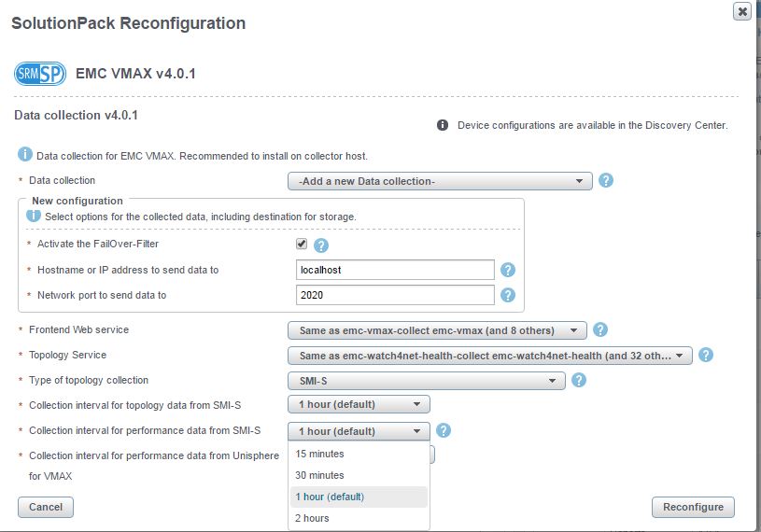Viewport: 761px width, 532px height.
Task: Open the Data collection dropdown
Action: 440,181
